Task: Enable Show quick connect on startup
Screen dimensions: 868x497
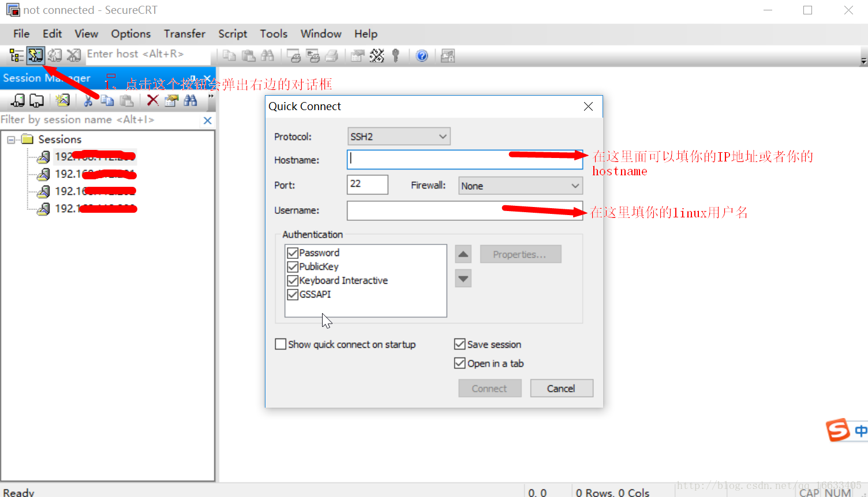Action: (x=280, y=344)
